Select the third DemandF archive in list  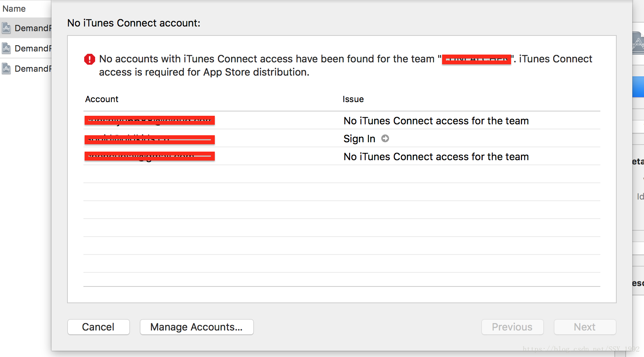click(26, 69)
